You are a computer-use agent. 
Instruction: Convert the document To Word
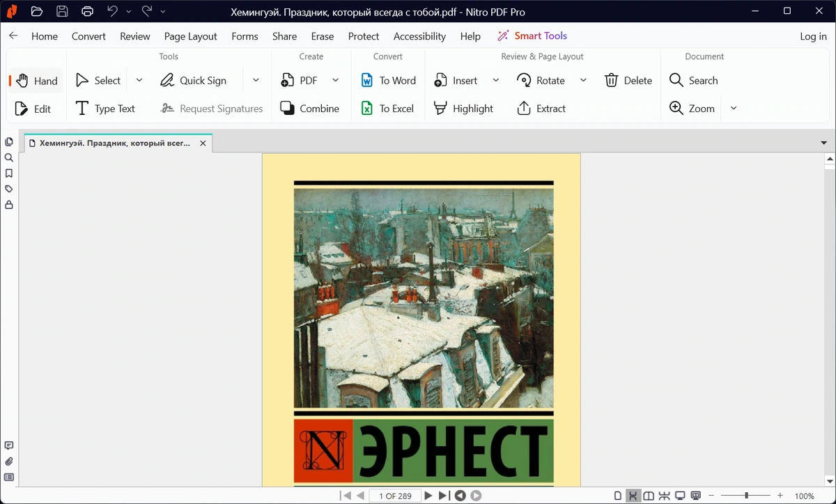click(x=388, y=81)
